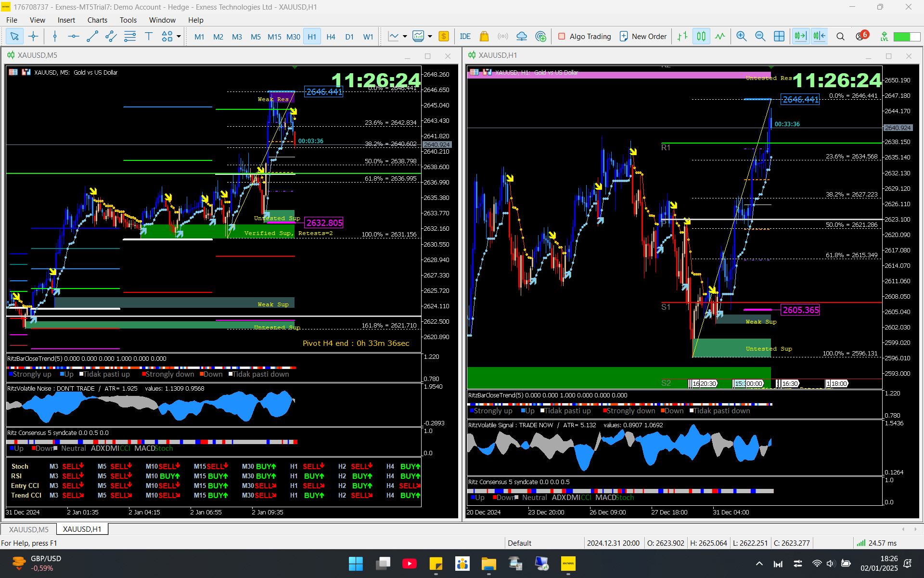The width and height of the screenshot is (924, 578).
Task: Choose the equidistant channel tool
Action: [x=111, y=36]
